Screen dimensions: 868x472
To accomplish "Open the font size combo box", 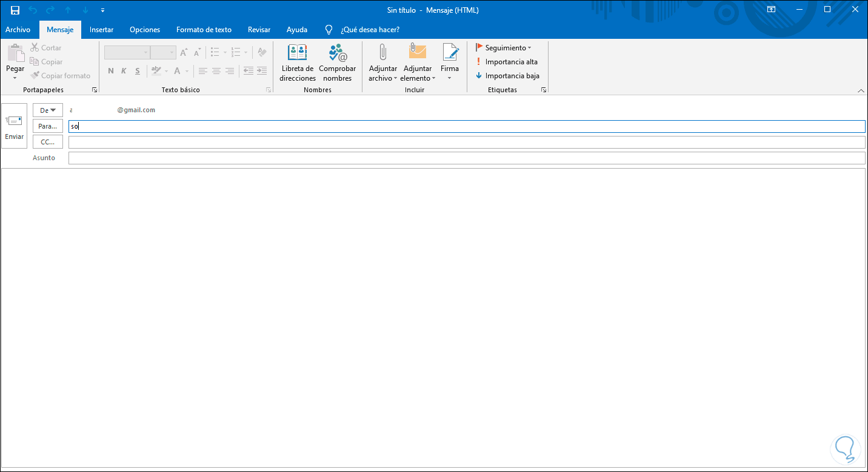I will [x=163, y=53].
